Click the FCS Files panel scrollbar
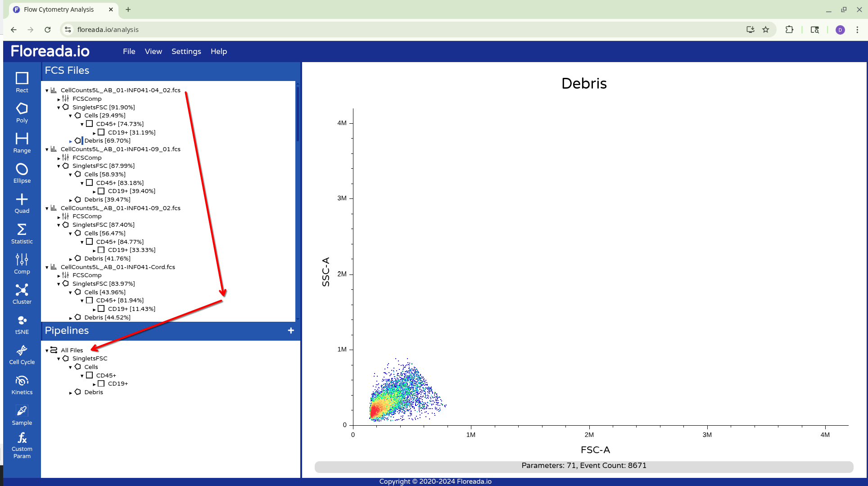This screenshot has height=486, width=868. tap(298, 115)
